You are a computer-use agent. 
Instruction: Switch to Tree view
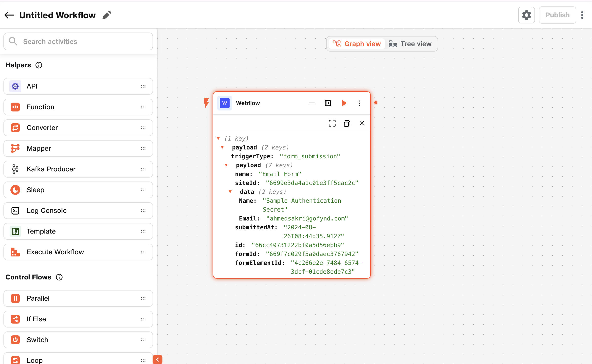(410, 44)
